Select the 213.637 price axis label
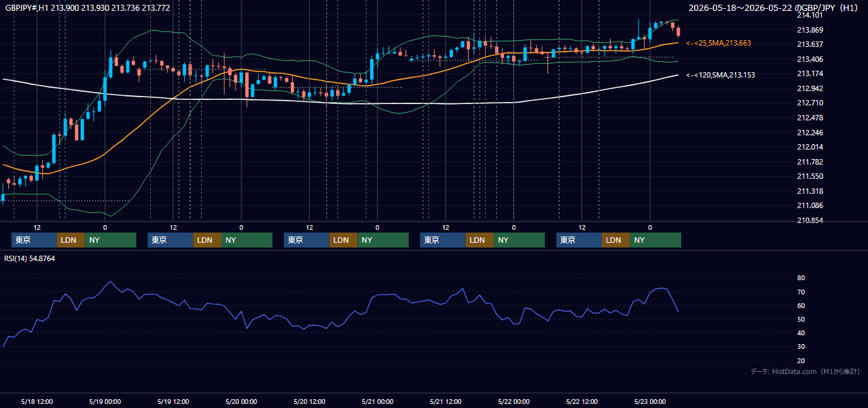This screenshot has height=408, width=868. point(810,44)
